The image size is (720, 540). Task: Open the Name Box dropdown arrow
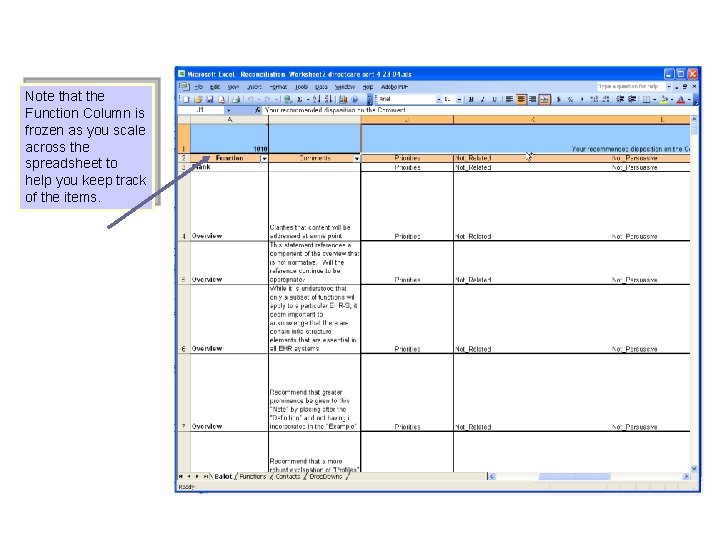[x=228, y=110]
